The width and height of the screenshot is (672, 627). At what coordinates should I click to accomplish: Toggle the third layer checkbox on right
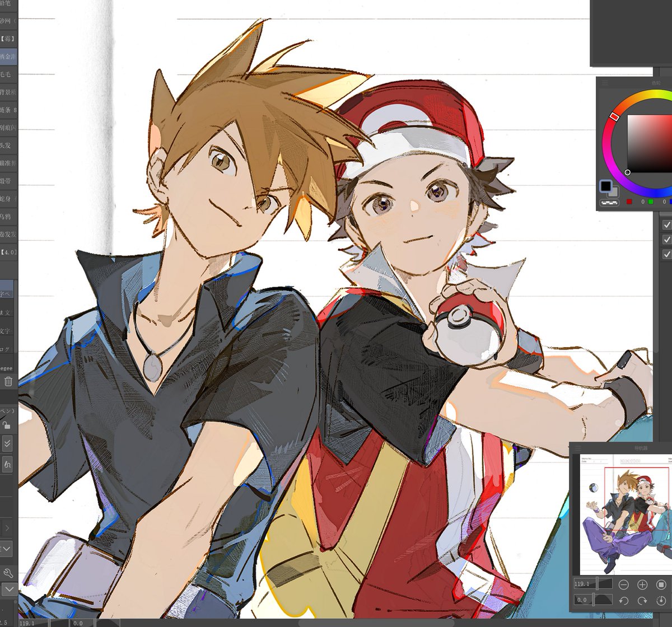coord(667,255)
